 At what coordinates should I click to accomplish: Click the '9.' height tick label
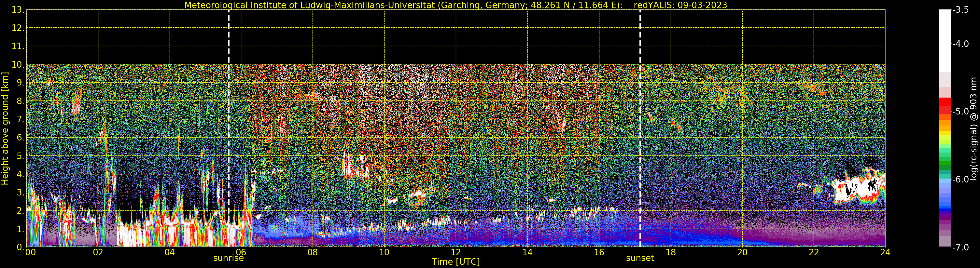click(x=21, y=83)
